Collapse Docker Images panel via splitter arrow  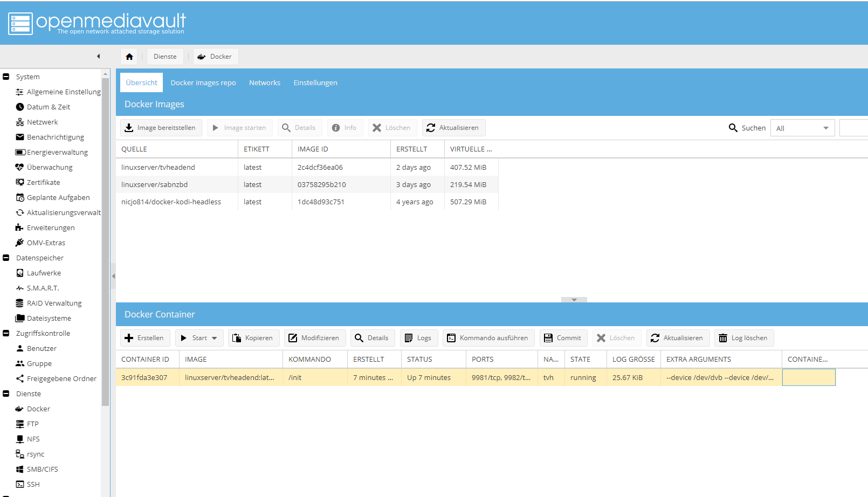[574, 300]
